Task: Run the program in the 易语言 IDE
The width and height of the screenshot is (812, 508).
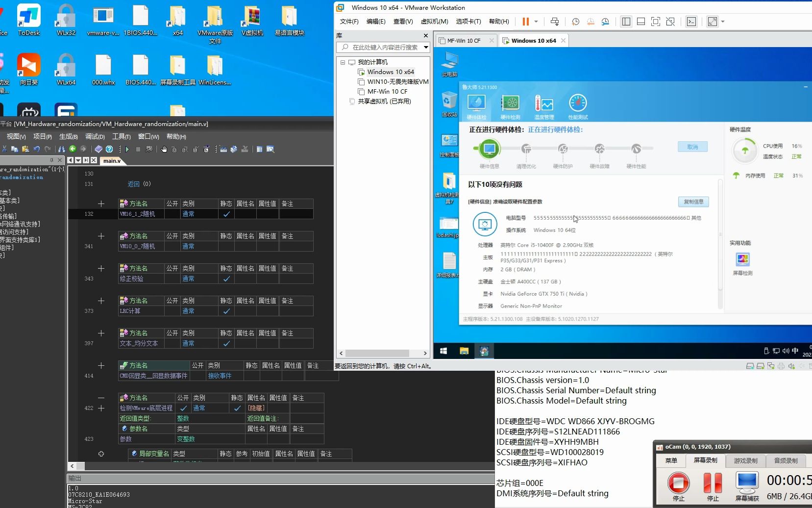Action: point(127,150)
